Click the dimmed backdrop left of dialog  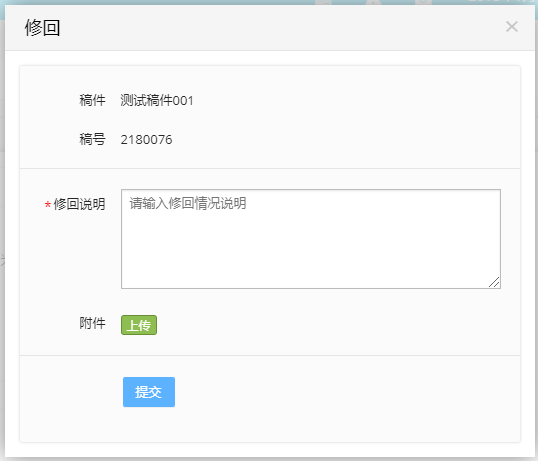point(2,240)
